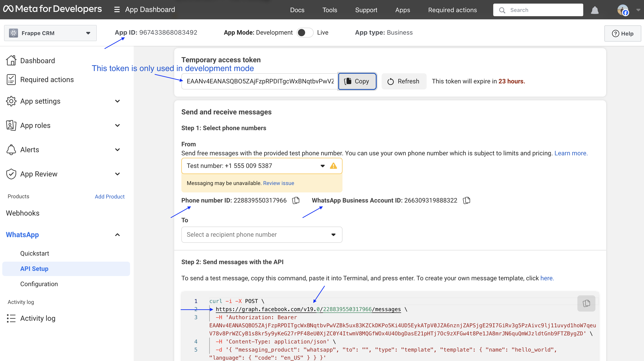
Task: Click the Learn more link
Action: point(571,153)
